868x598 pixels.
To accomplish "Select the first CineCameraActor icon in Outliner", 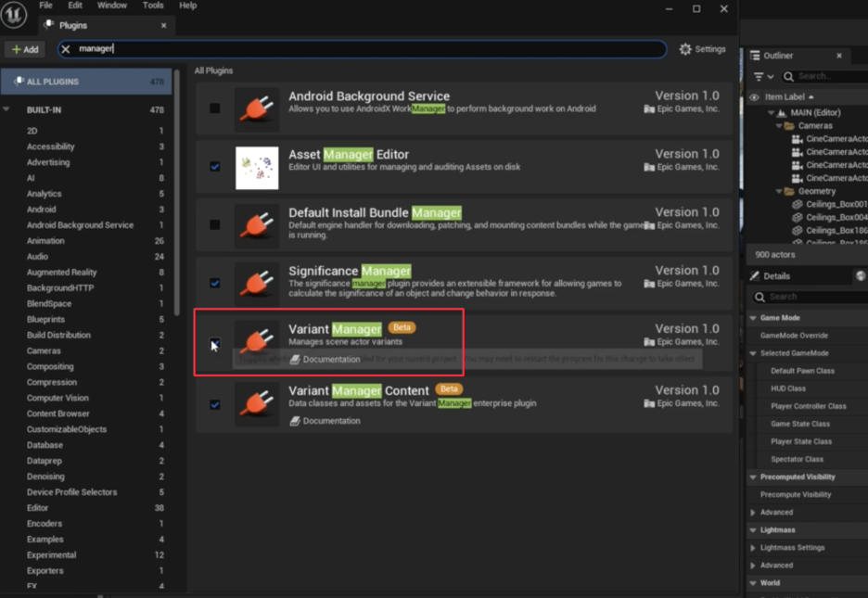I will (x=798, y=139).
